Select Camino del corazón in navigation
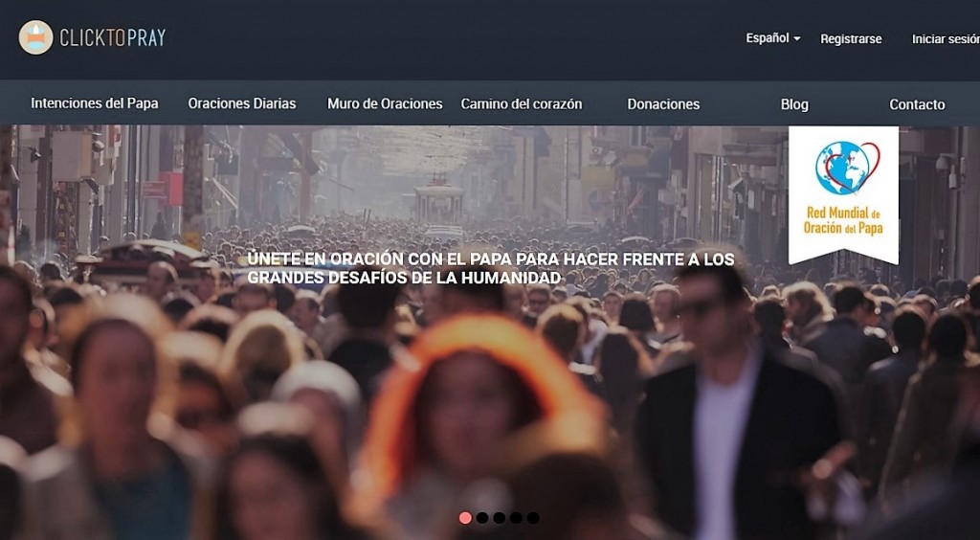The image size is (980, 540). (x=522, y=103)
